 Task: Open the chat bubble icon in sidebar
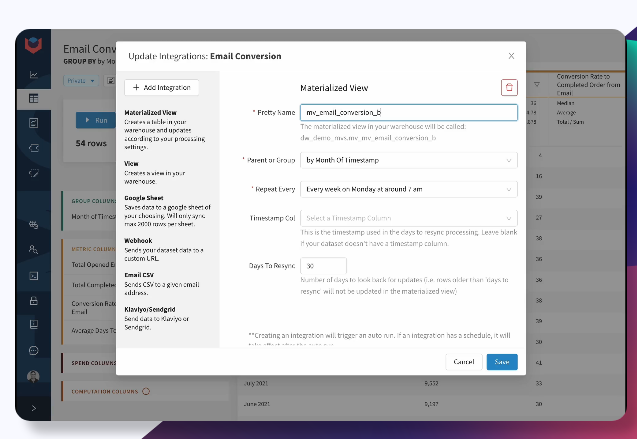(x=34, y=350)
